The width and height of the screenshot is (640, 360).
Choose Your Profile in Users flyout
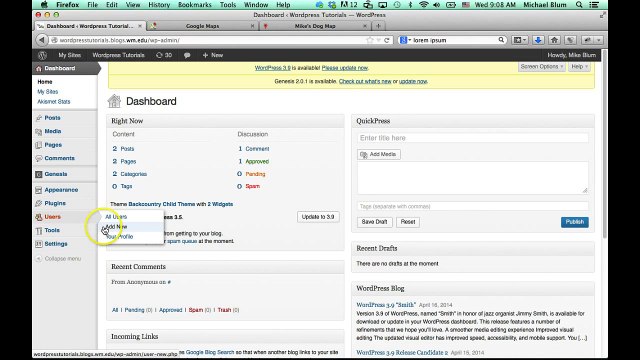[x=119, y=236]
